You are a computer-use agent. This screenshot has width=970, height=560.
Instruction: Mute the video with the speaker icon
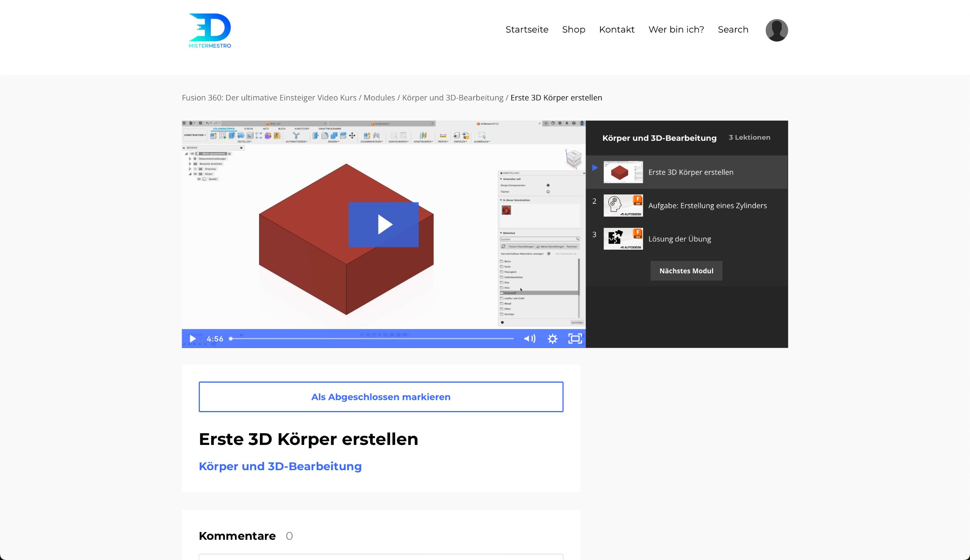pyautogui.click(x=530, y=339)
